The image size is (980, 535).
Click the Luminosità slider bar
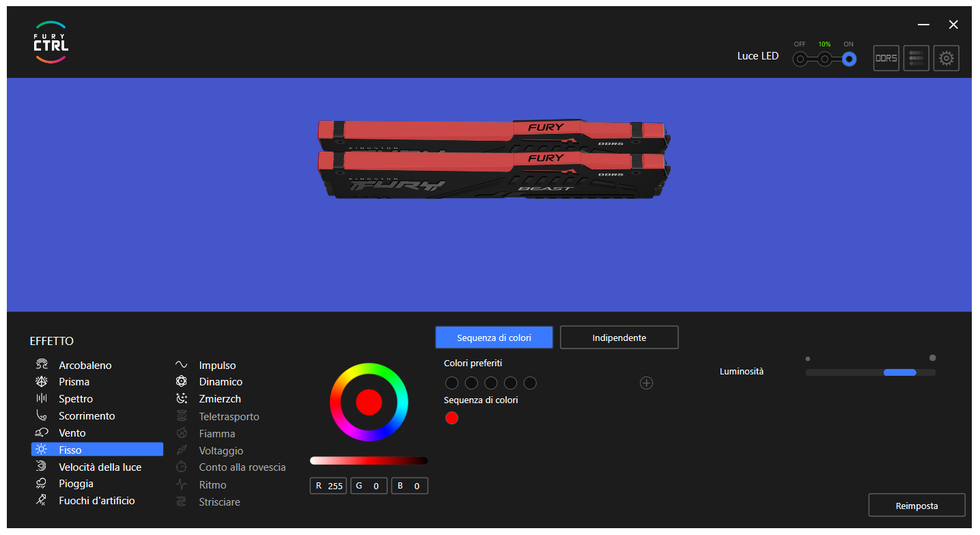[871, 372]
